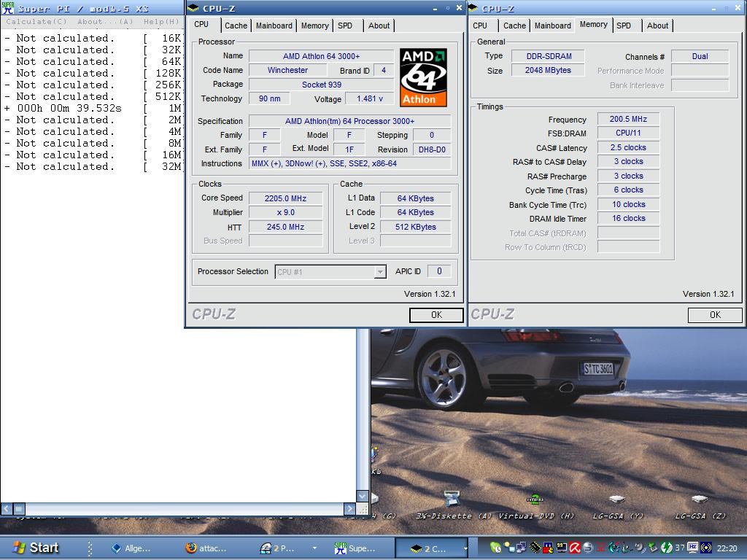Switch to SPD tab in right CPU-Z
Image resolution: width=747 pixels, height=560 pixels.
click(x=624, y=26)
